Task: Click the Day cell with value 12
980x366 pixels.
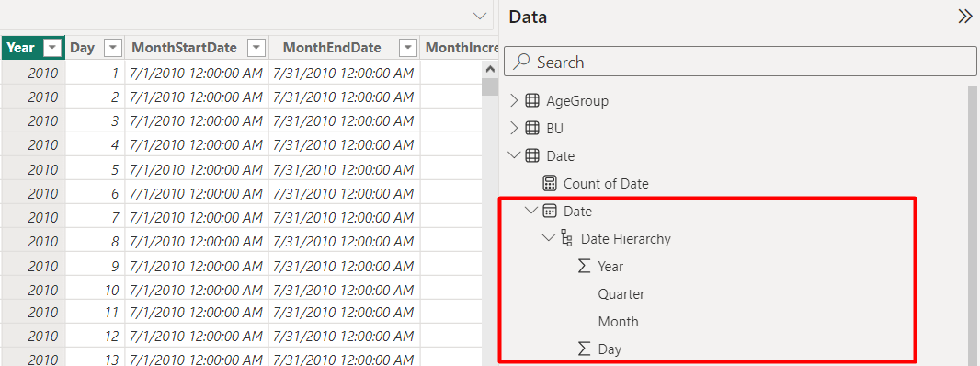Action: pos(95,336)
